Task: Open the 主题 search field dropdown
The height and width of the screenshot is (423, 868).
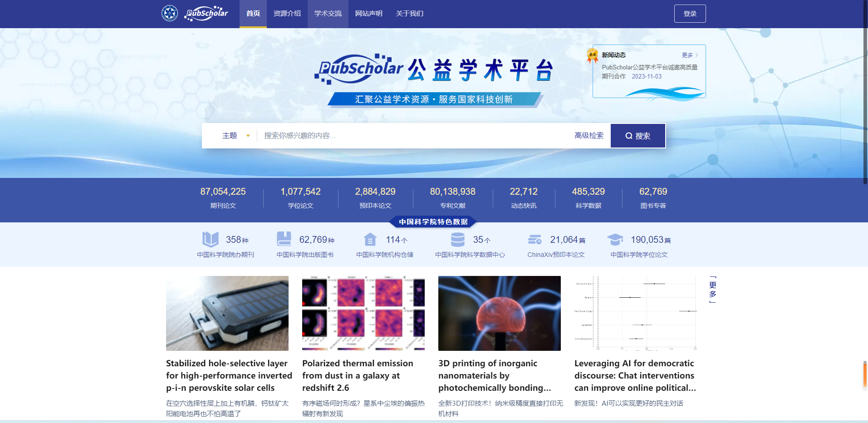Action: (236, 136)
